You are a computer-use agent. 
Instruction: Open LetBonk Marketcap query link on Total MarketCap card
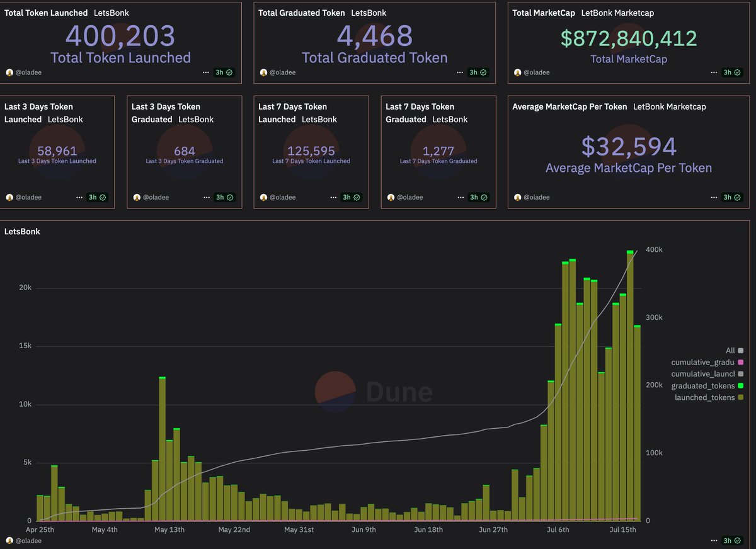tap(617, 13)
